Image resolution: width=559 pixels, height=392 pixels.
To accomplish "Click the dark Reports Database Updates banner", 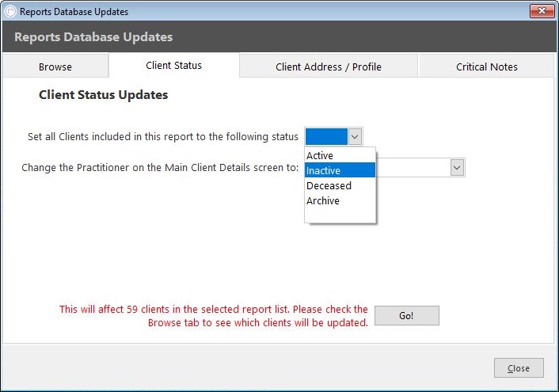I will [279, 36].
